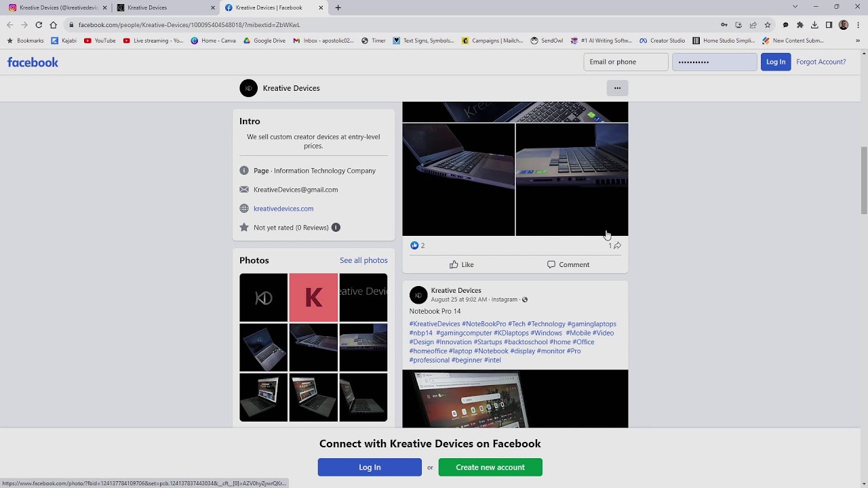Open the Kajabi bookmark
The image size is (868, 488).
tap(64, 41)
